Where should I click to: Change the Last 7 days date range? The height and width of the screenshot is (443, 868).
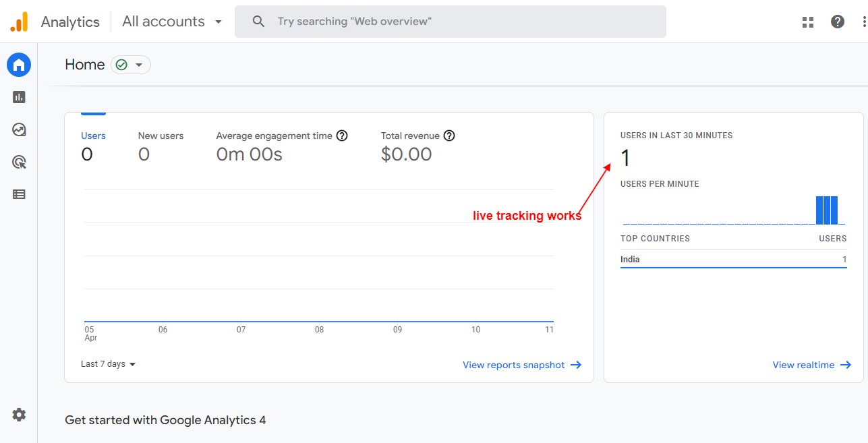point(108,364)
